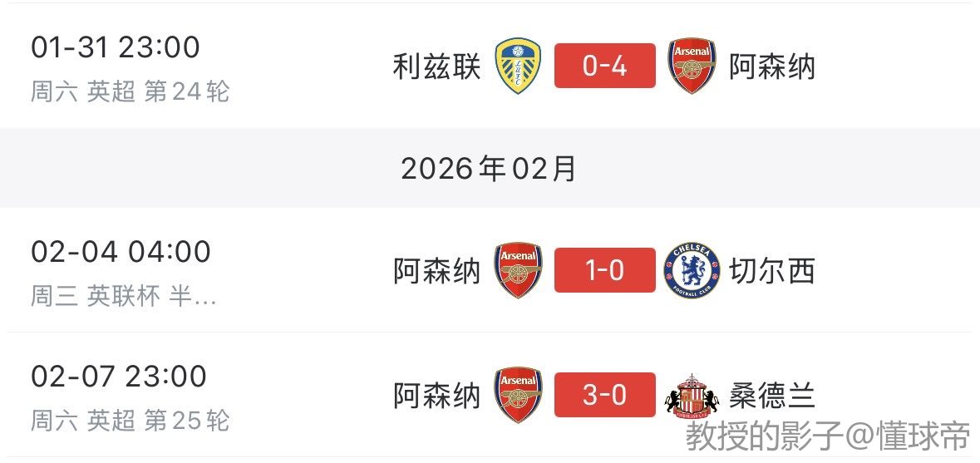Open the 3-0 score of Arsenal vs Sunderland
This screenshot has width=980, height=463.
[604, 395]
